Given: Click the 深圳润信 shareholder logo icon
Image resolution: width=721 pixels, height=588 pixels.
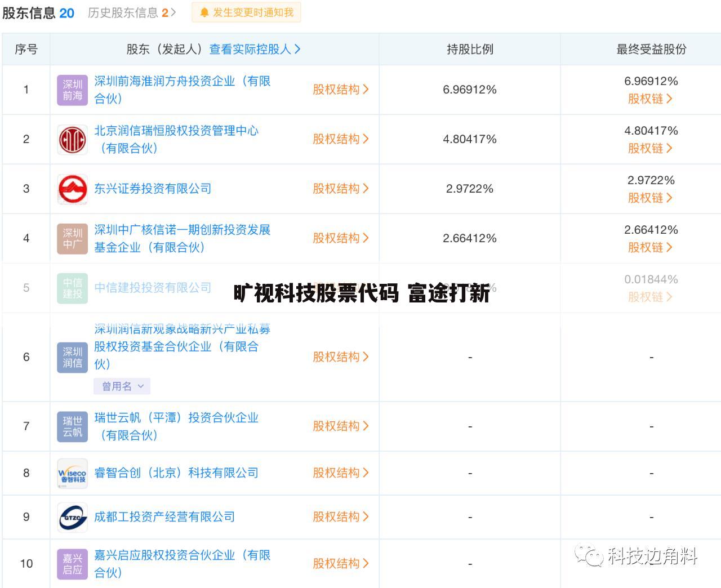Looking at the screenshot, I should [72, 357].
